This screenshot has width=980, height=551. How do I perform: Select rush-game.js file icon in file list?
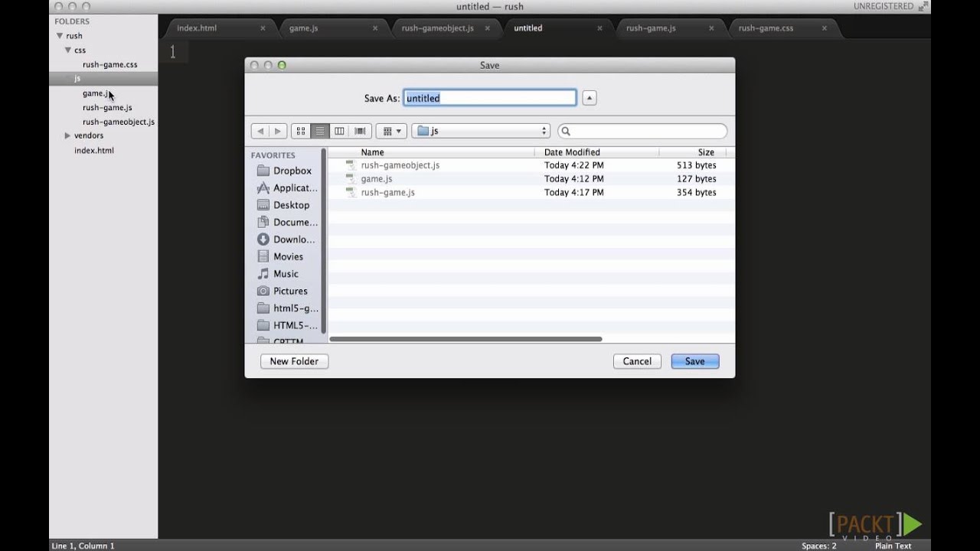[351, 193]
